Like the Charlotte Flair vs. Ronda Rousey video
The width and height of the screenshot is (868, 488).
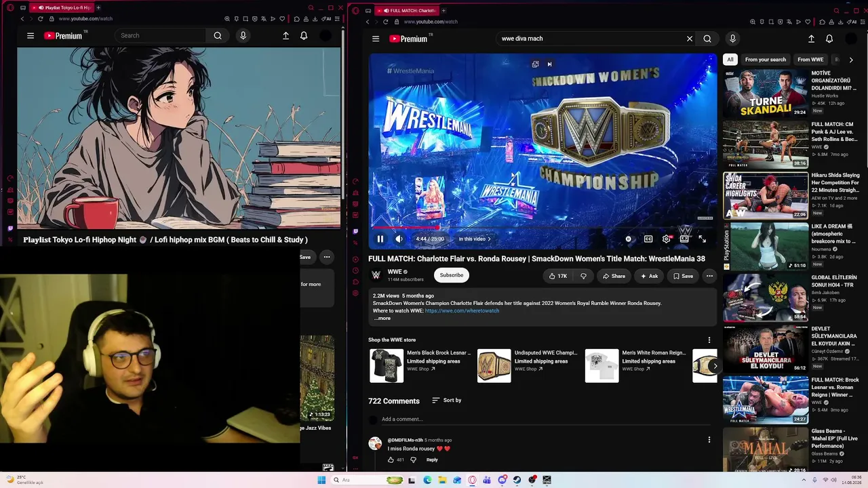(x=558, y=276)
